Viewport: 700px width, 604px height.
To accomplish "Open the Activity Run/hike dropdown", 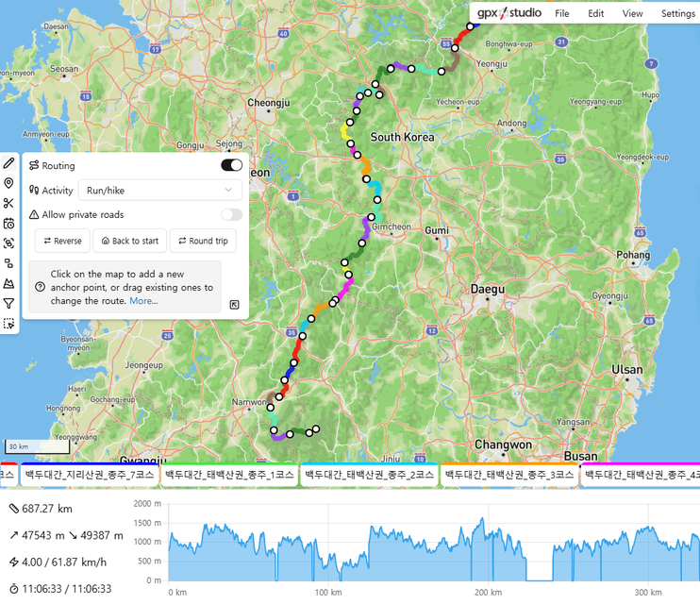I will coord(159,190).
